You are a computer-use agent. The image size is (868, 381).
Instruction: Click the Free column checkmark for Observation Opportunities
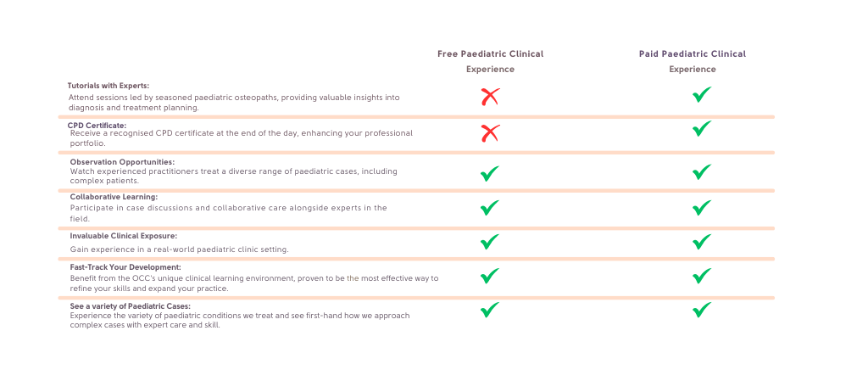489,173
